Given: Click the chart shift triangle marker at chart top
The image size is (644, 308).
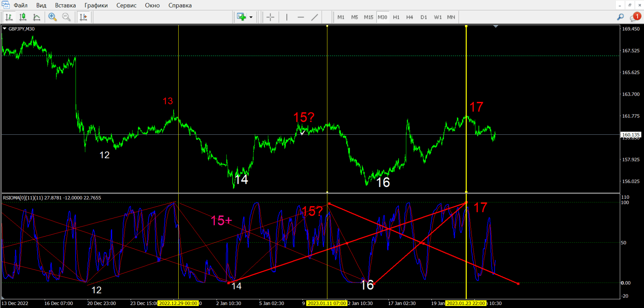Looking at the screenshot, I should coord(496,26).
